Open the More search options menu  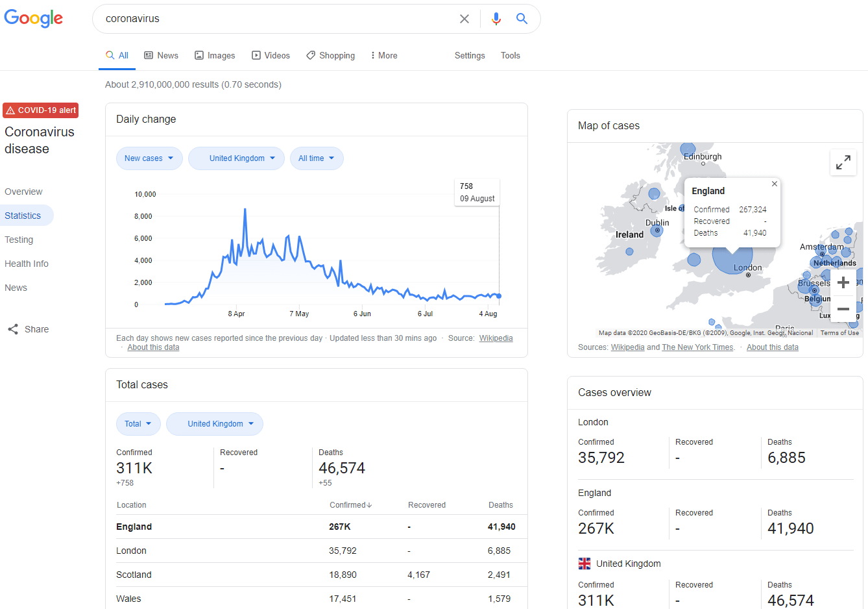[383, 56]
